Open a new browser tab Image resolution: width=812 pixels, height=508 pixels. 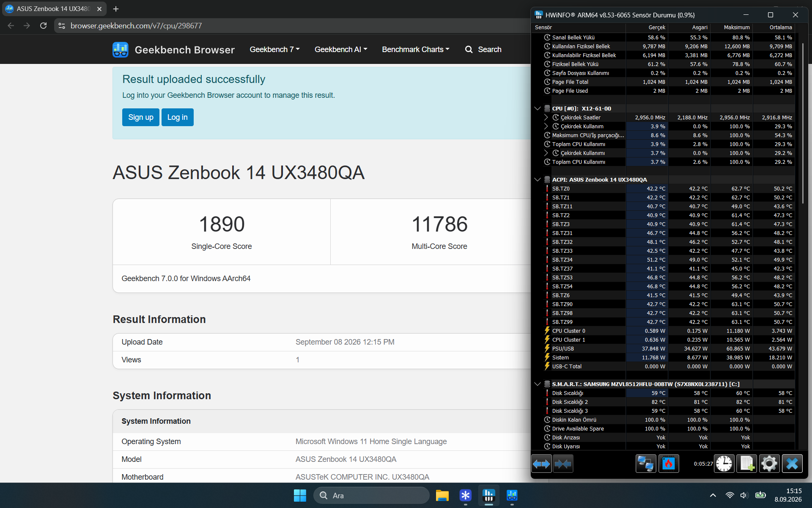pos(116,9)
